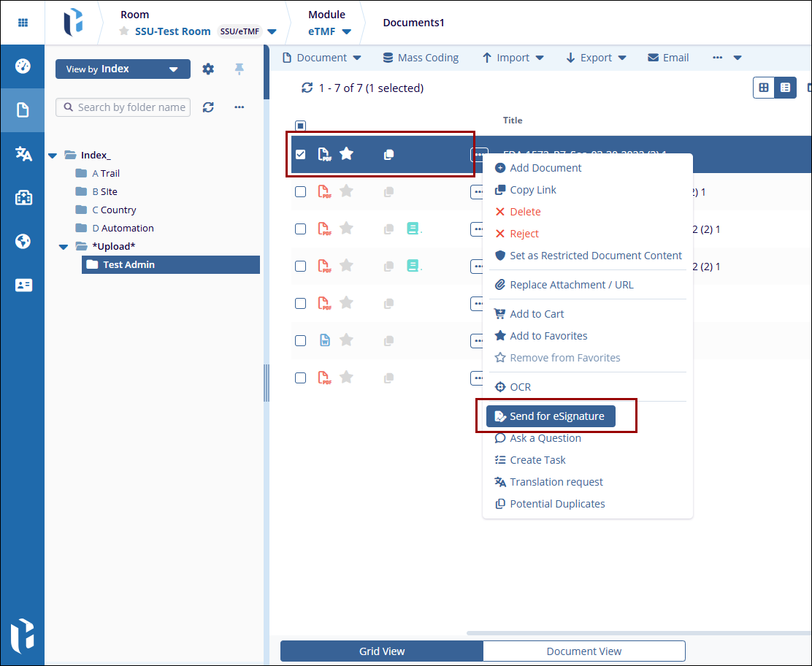Click the Search by folder name field

click(x=130, y=107)
